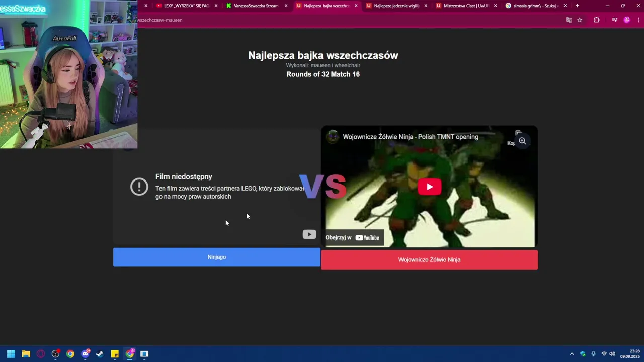Image resolution: width=644 pixels, height=362 pixels.
Task: Open Opera GX from the taskbar
Action: coord(41,354)
